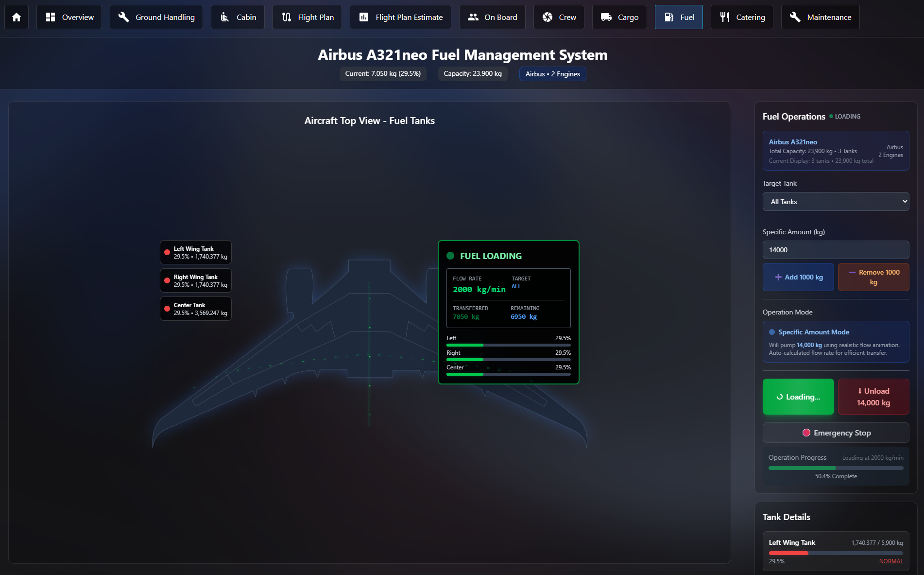Click the Specific Amount input field
This screenshot has height=575, width=924.
tap(836, 250)
